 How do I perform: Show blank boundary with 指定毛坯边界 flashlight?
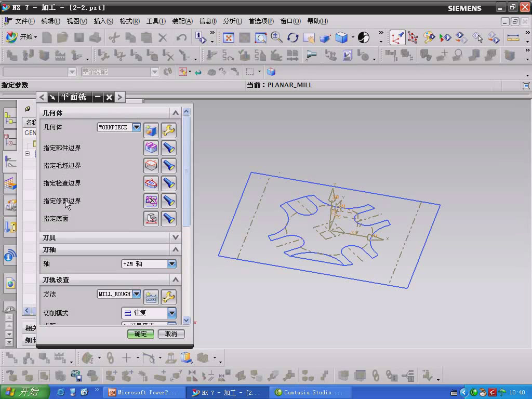pyautogui.click(x=169, y=166)
